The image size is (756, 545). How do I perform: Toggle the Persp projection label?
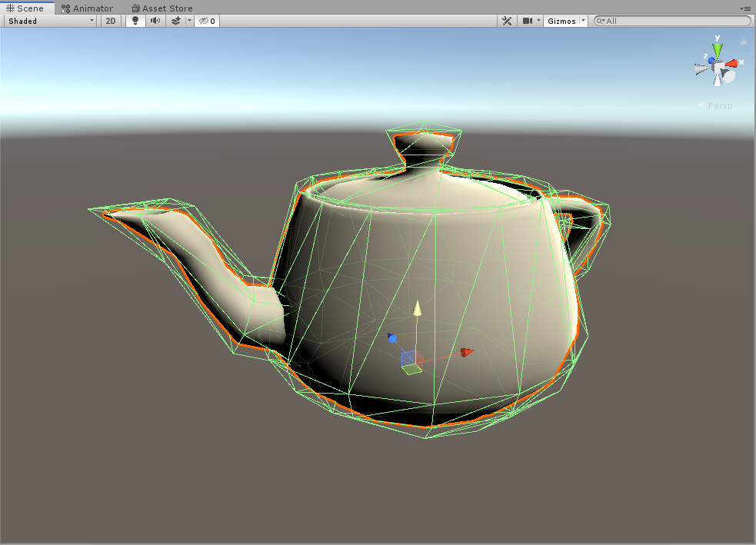pyautogui.click(x=715, y=105)
